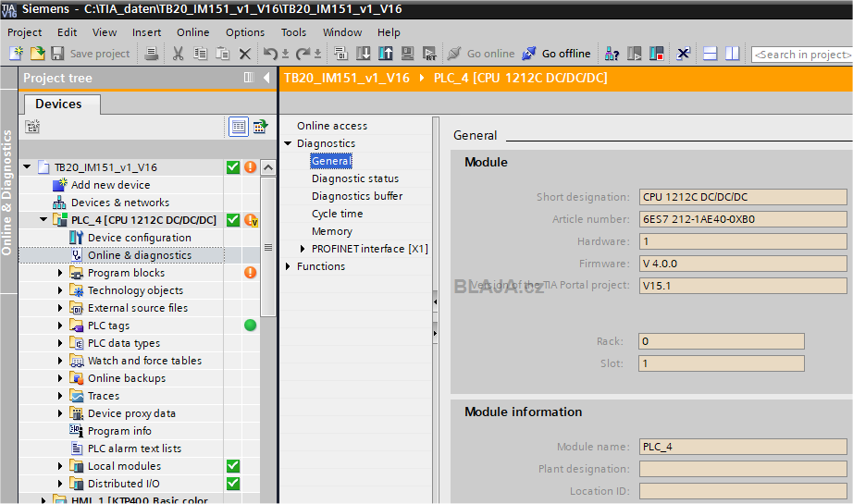
Task: Expand Watch and force tables folder
Action: [x=60, y=361]
